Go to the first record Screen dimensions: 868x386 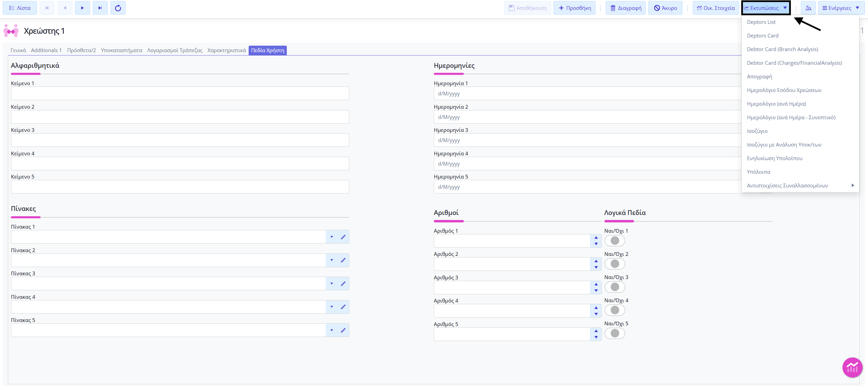click(x=47, y=8)
